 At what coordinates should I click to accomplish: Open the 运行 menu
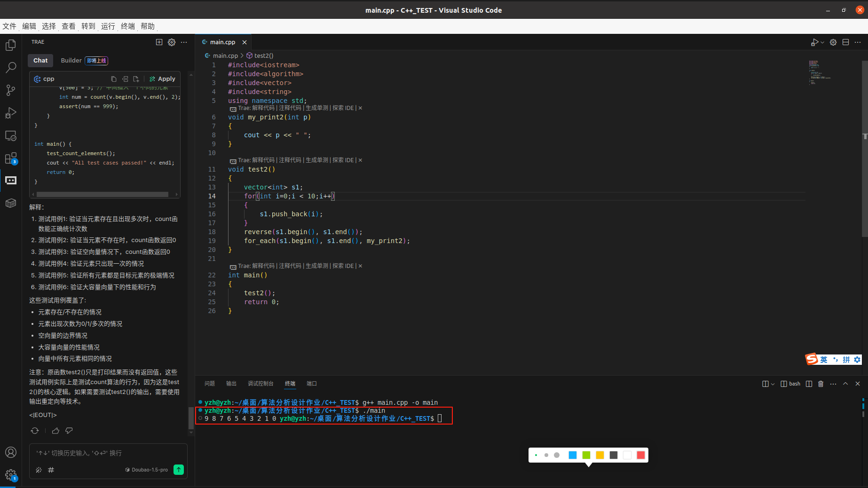pos(108,26)
